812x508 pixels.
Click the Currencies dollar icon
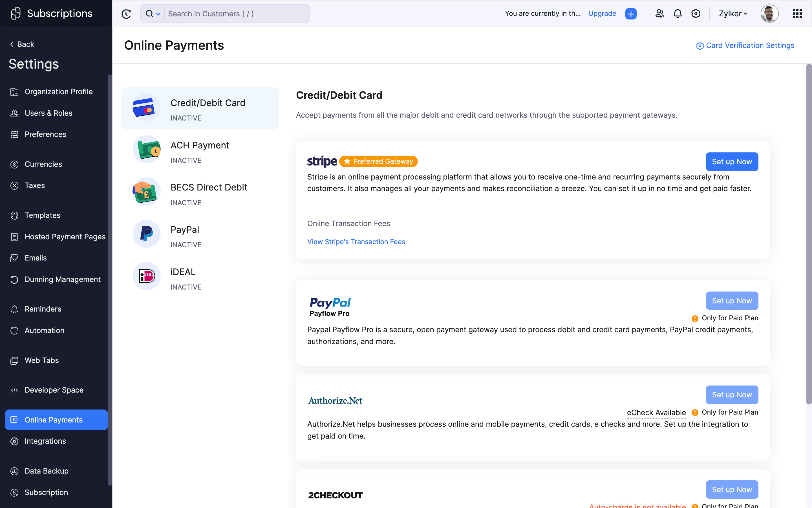click(x=14, y=164)
